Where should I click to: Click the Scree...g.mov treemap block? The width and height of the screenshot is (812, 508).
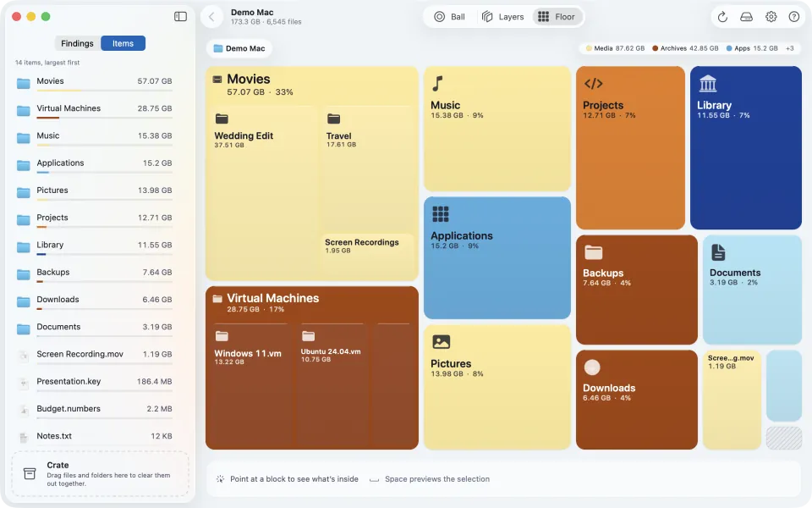point(732,400)
